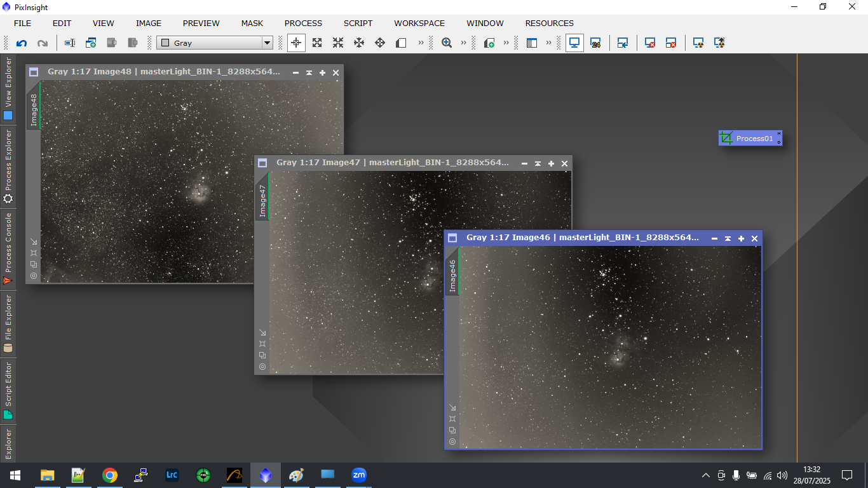Click the Process01 process icon
The height and width of the screenshot is (488, 868).
[x=750, y=138]
